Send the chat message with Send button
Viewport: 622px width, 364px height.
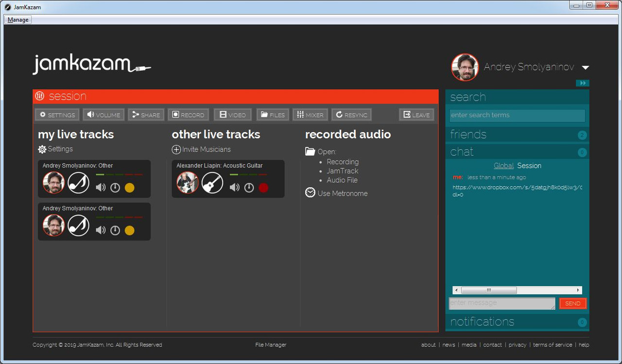point(573,303)
